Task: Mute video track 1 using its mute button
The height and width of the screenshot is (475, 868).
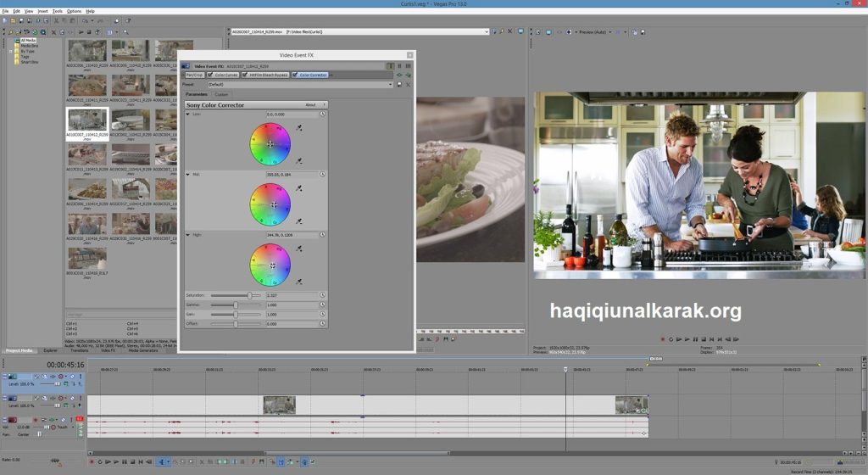Action: pos(72,377)
